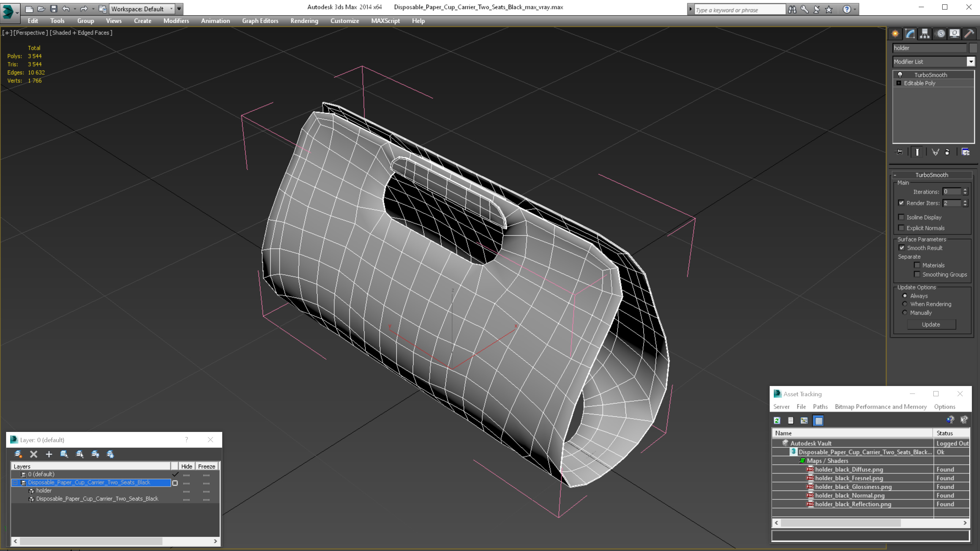The width and height of the screenshot is (980, 551).
Task: Create new layer with plus icon
Action: 49,454
